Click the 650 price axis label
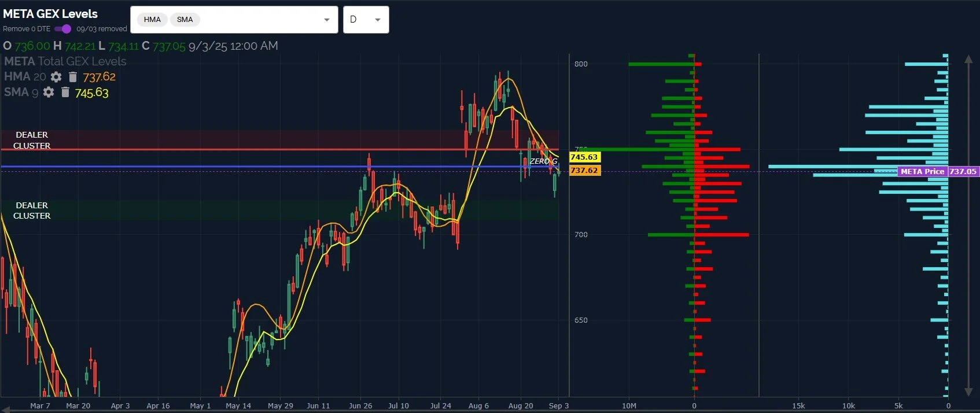This screenshot has width=980, height=413. pyautogui.click(x=581, y=320)
